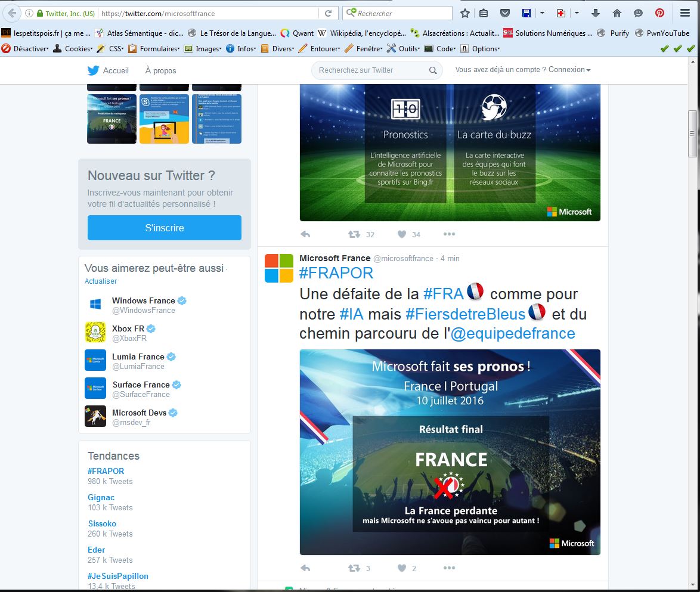700x592 pixels.
Task: Like the tweet showing 34 likes
Action: pos(402,234)
